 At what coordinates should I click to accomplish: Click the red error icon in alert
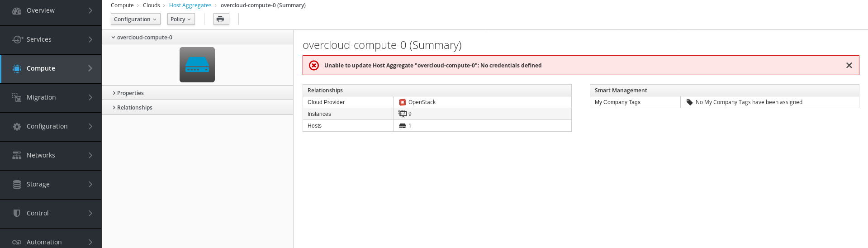coord(314,65)
